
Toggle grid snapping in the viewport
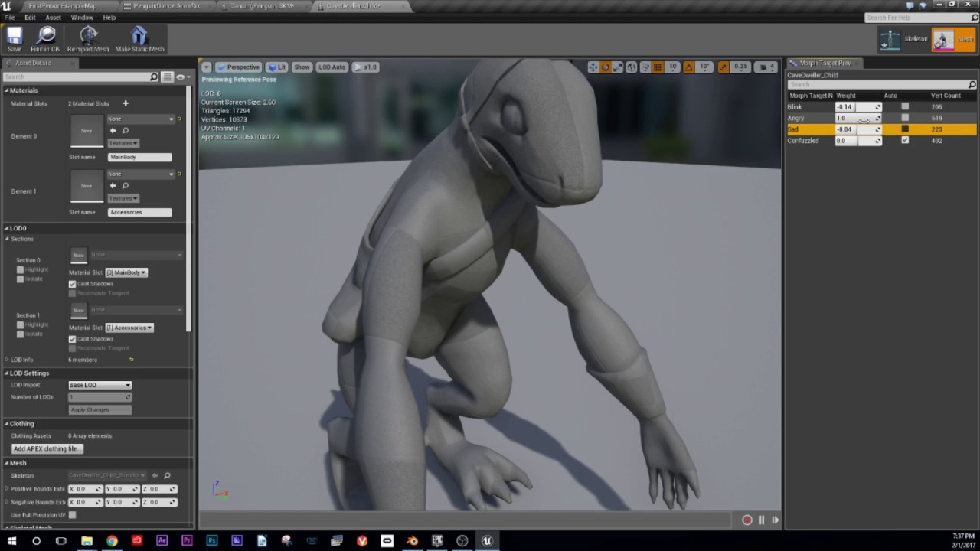click(658, 67)
